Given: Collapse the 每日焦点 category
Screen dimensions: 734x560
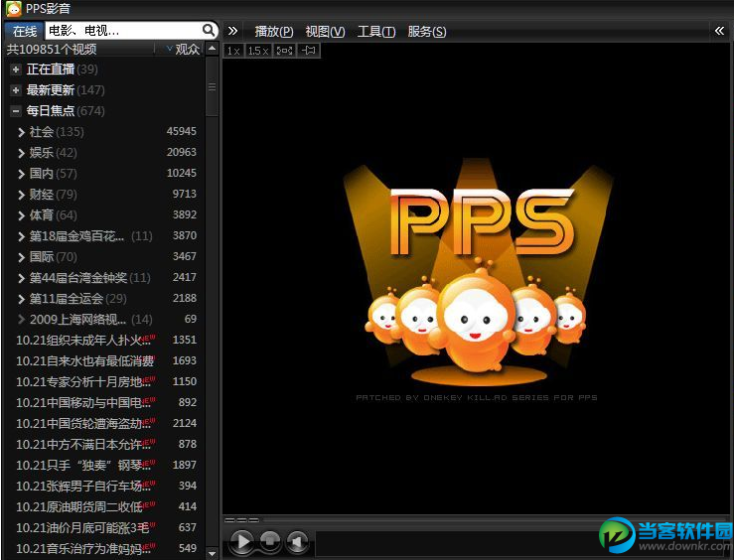Looking at the screenshot, I should click(16, 111).
